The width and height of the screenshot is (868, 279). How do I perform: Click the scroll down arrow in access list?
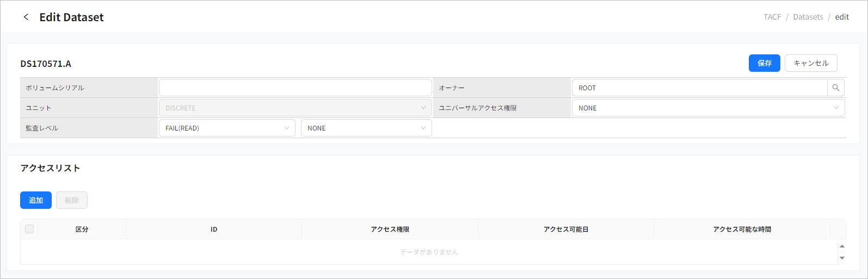(842, 258)
